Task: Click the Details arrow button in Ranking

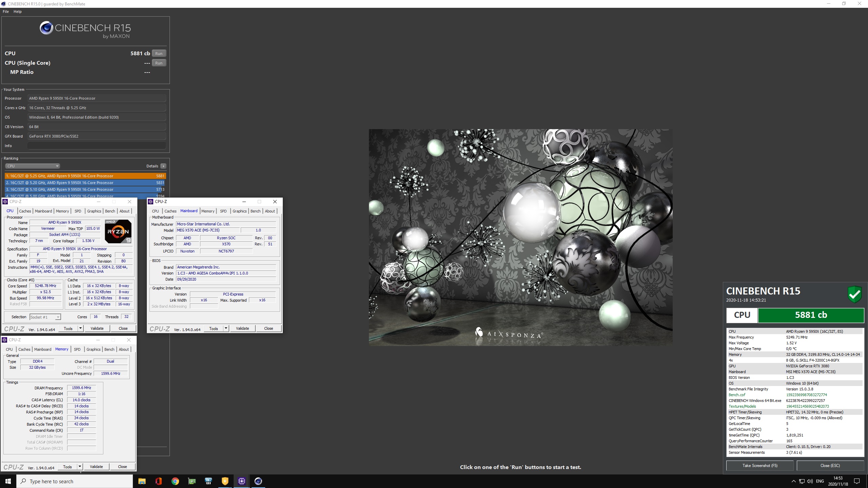Action: [x=163, y=166]
